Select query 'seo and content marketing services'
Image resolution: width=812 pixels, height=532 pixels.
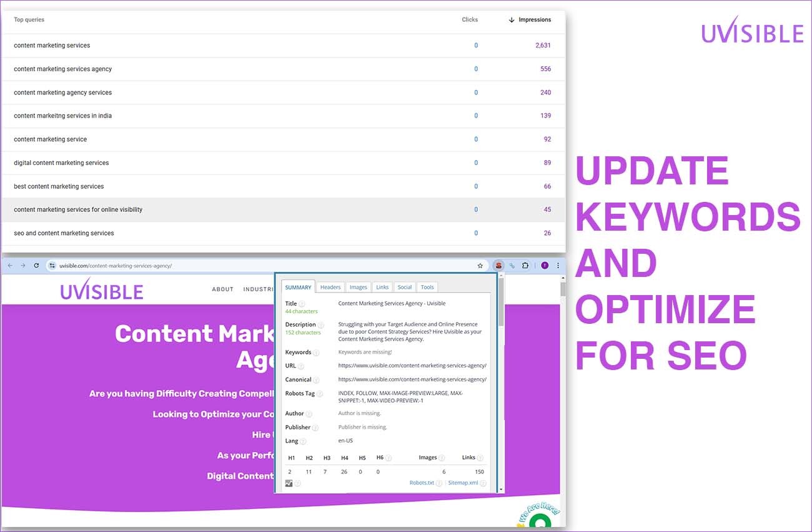(x=64, y=233)
